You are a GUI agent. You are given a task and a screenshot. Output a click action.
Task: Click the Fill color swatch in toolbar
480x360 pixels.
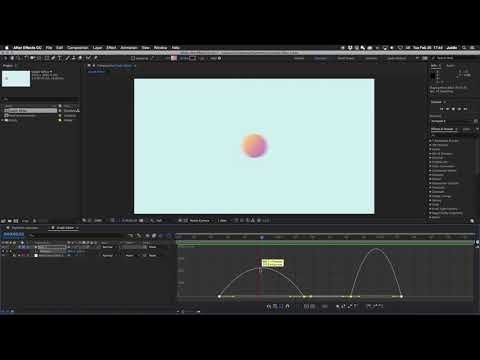[174, 58]
